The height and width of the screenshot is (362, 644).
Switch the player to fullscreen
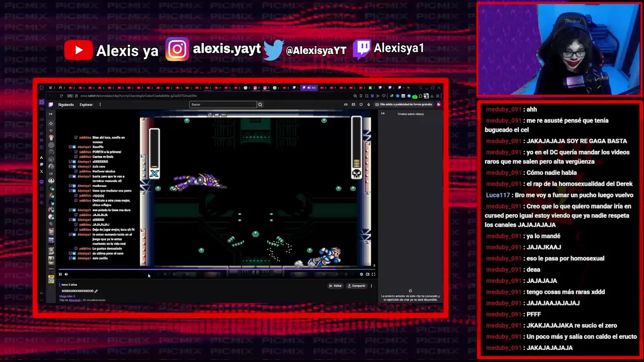pyautogui.click(x=373, y=274)
